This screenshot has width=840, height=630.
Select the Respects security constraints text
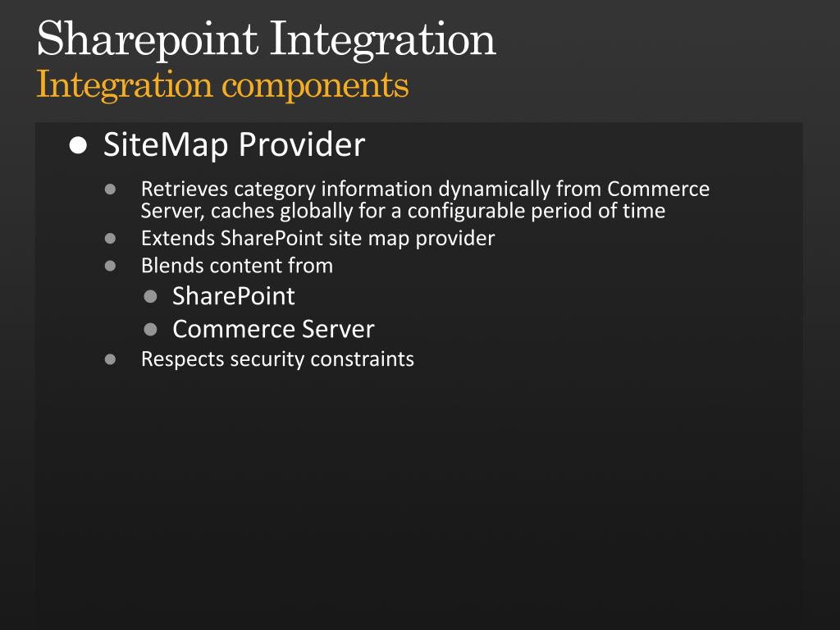(x=277, y=359)
